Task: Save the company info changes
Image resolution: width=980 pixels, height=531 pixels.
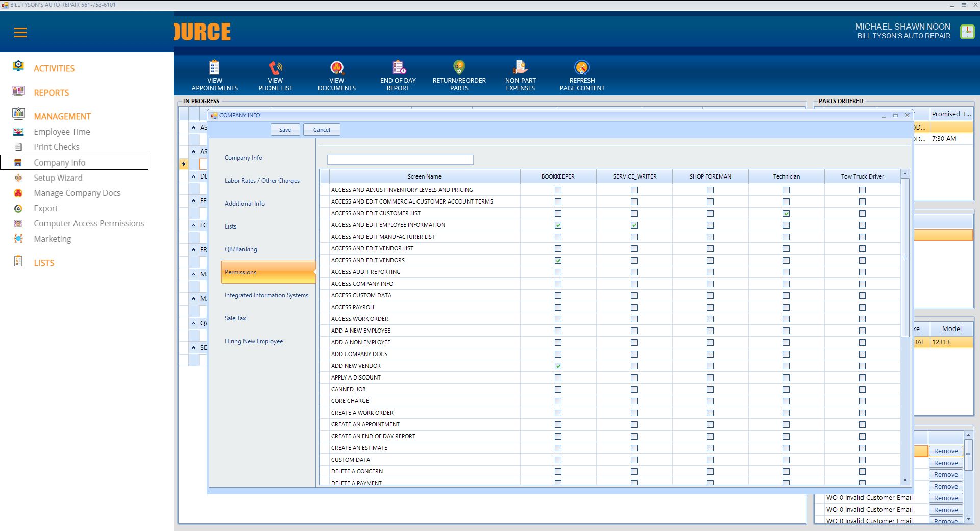Action: point(285,130)
